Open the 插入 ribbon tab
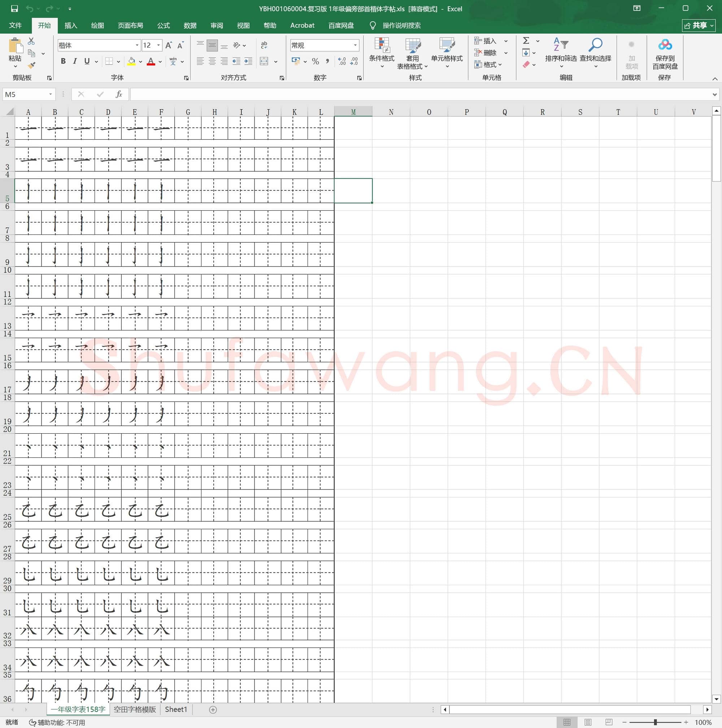This screenshot has height=728, width=722. tap(70, 25)
